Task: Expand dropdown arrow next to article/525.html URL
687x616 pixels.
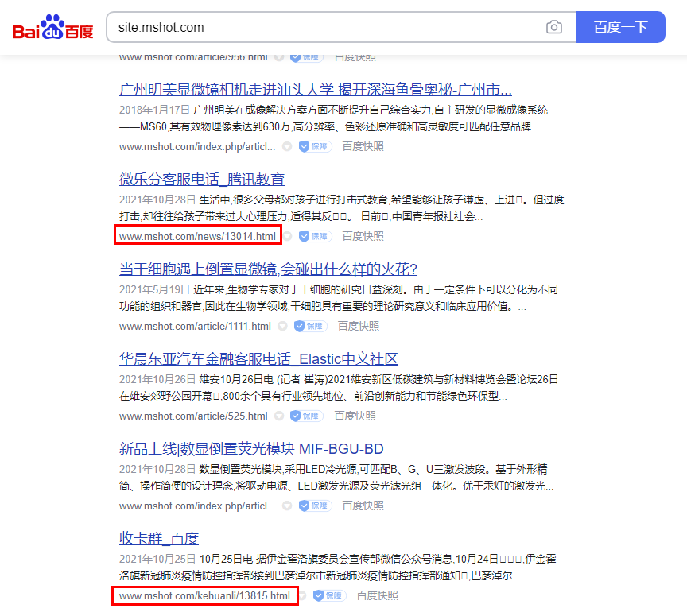Action: [x=279, y=416]
